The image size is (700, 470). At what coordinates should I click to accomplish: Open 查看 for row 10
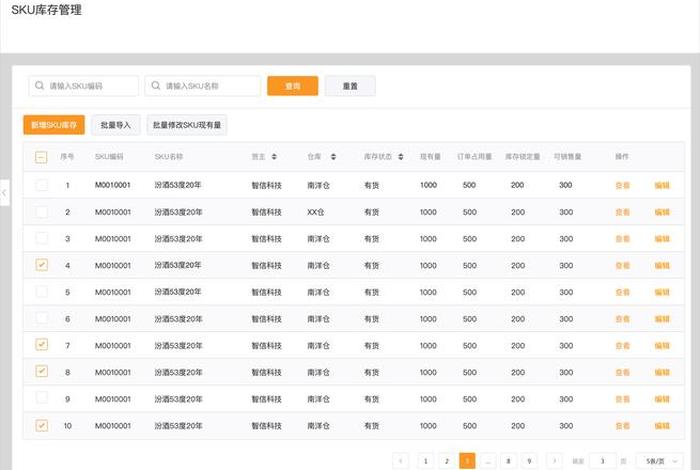coord(622,426)
